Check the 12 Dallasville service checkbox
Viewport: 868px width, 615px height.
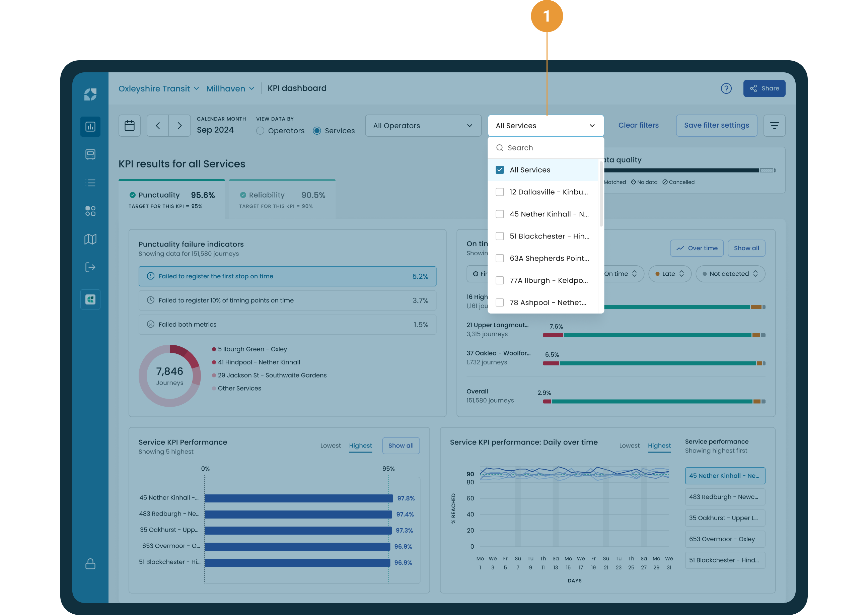500,192
